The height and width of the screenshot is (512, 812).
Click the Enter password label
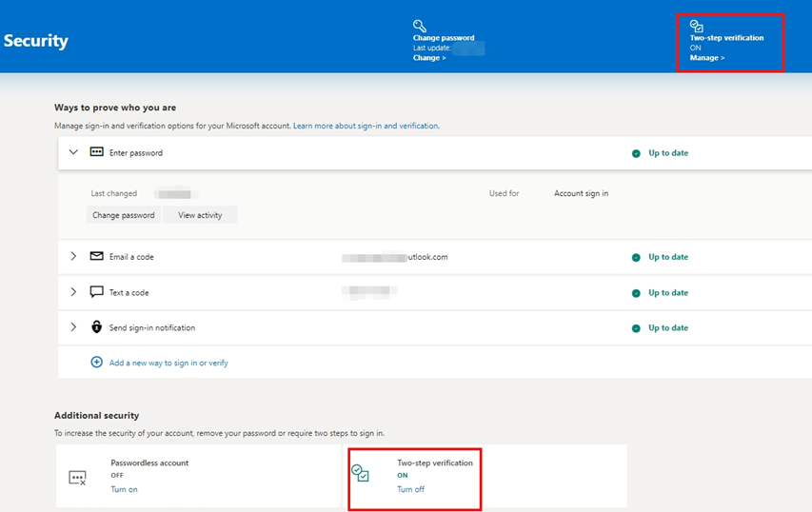[x=136, y=152]
